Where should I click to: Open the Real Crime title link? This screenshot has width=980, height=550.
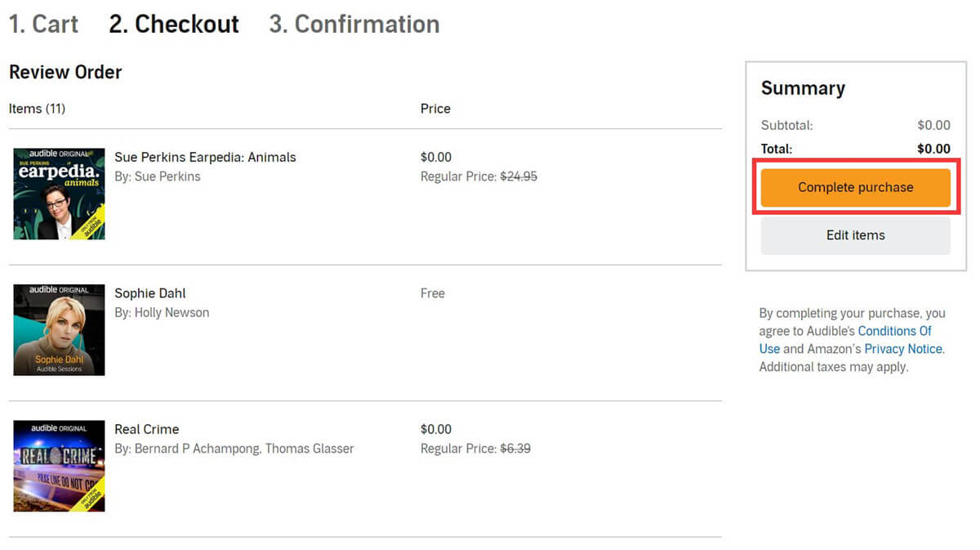(147, 428)
